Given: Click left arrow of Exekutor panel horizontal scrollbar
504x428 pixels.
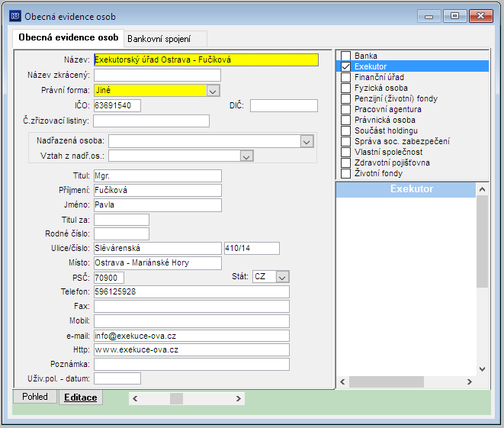Looking at the screenshot, I should (342, 382).
